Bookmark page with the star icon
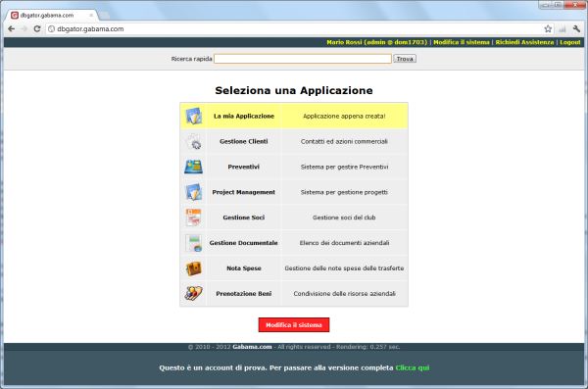 (x=548, y=28)
